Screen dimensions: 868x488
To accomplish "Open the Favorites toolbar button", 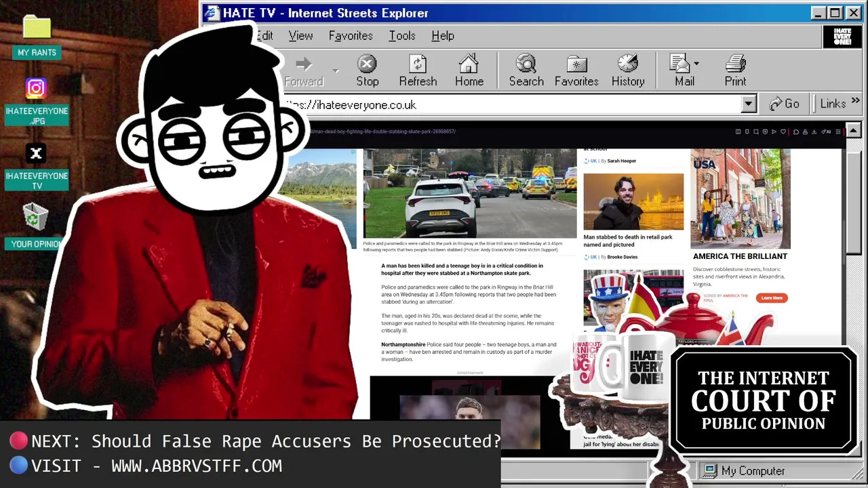I will click(576, 71).
